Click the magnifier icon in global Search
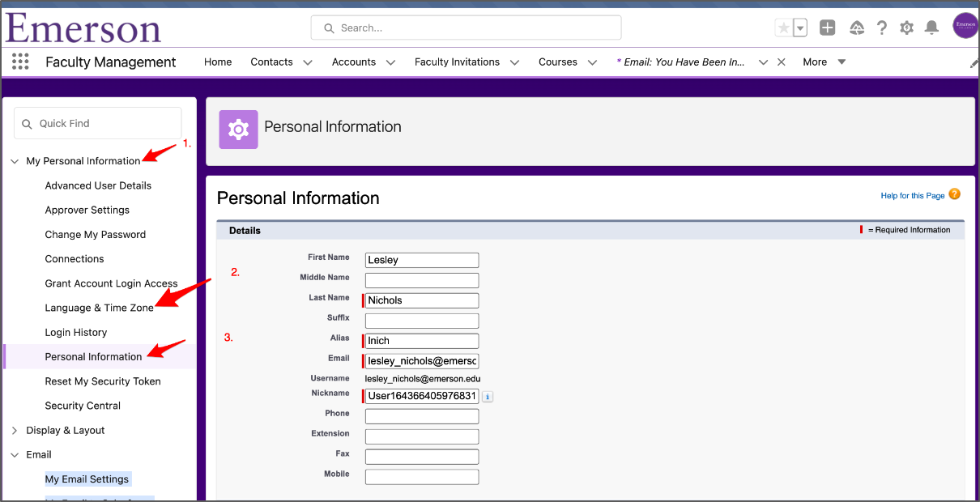Screen dimensions: 980x502 (329, 28)
